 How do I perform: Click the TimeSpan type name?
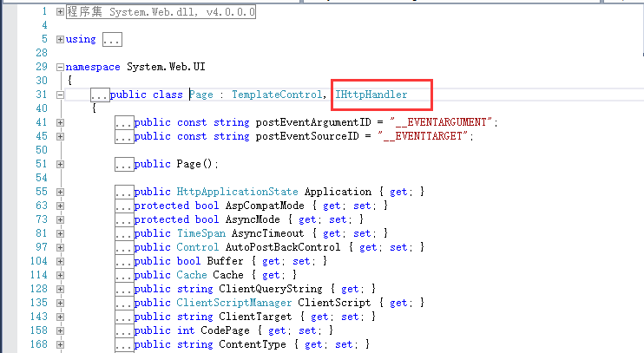[x=200, y=233]
